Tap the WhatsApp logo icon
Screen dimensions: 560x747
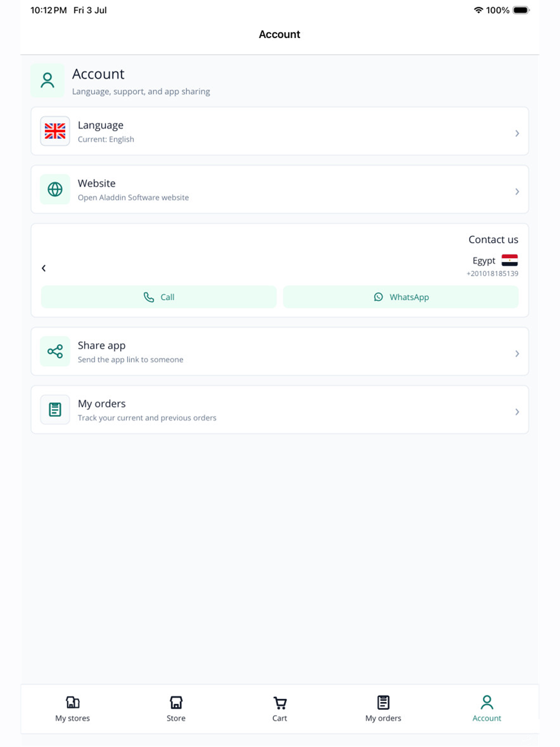click(x=378, y=297)
